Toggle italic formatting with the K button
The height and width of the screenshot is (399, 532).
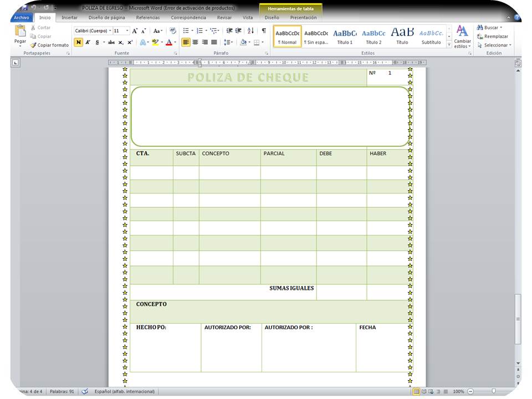click(87, 42)
